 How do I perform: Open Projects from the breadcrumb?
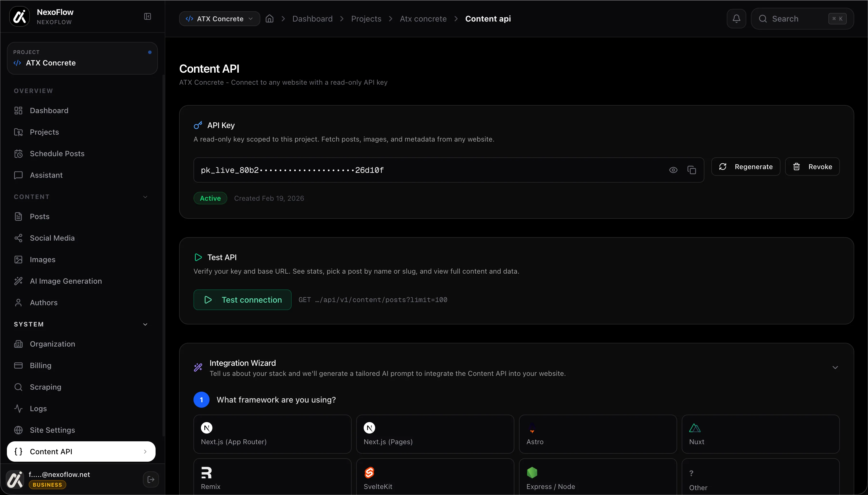click(x=366, y=19)
